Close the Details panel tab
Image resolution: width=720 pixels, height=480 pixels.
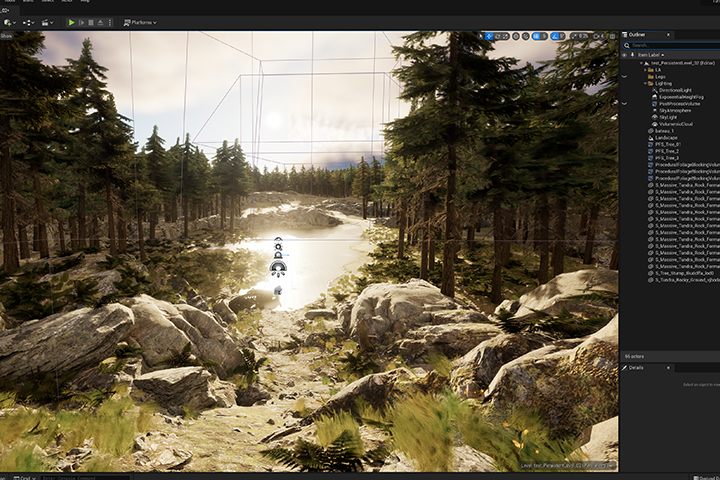[x=668, y=367]
